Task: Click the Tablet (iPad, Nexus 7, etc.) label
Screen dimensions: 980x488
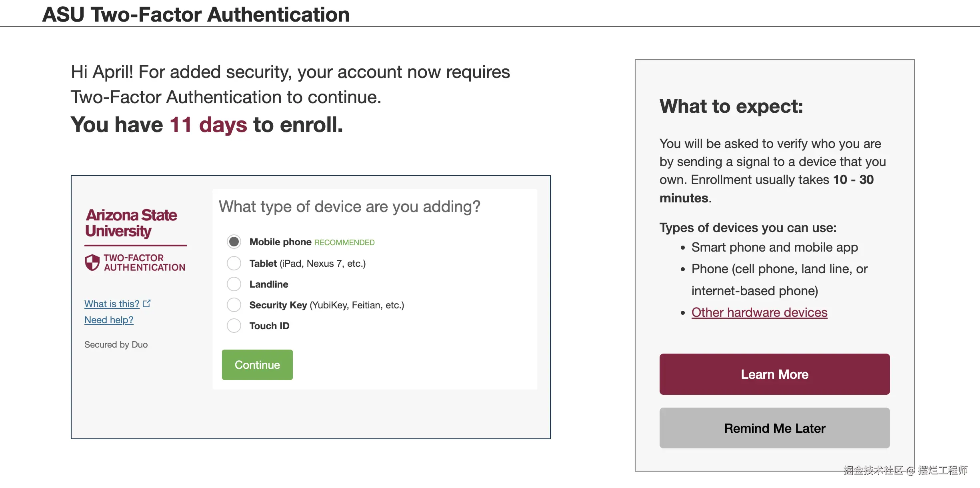Action: click(307, 264)
